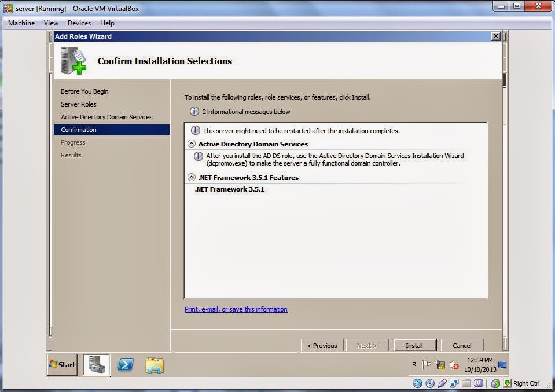Select the Before You Begin wizard step
555x392 pixels.
click(x=84, y=91)
